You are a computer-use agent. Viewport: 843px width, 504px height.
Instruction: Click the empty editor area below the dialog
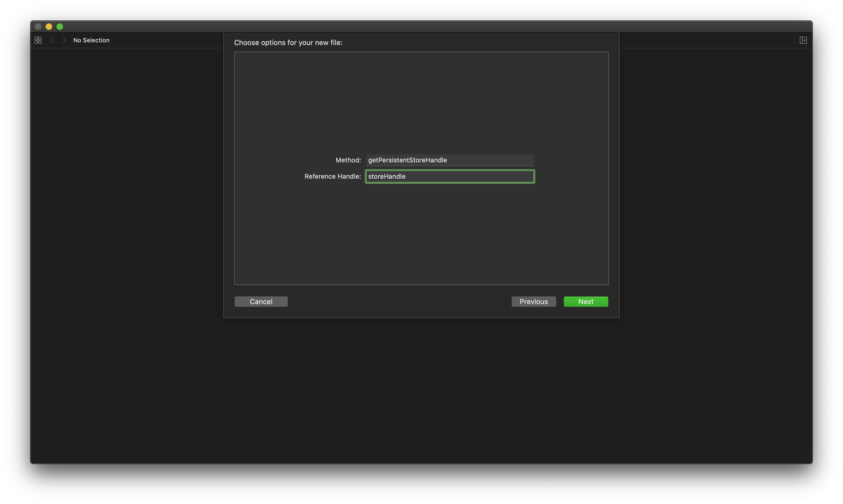[x=421, y=390]
